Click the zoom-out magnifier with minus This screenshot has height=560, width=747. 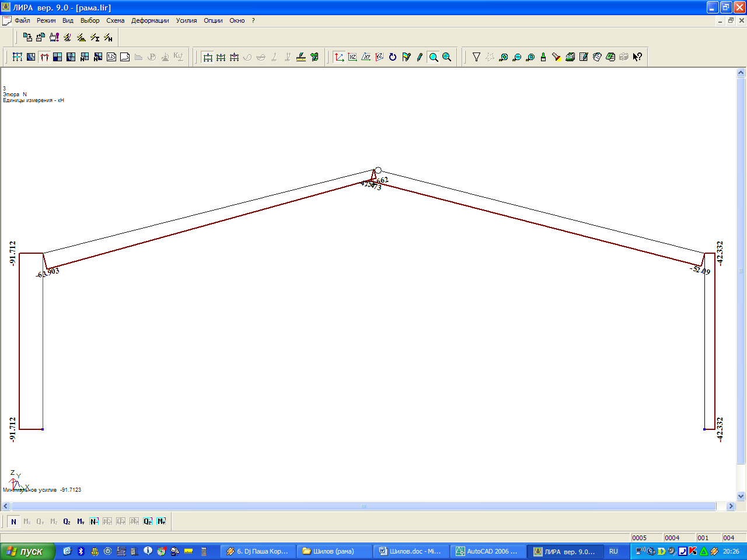(516, 57)
